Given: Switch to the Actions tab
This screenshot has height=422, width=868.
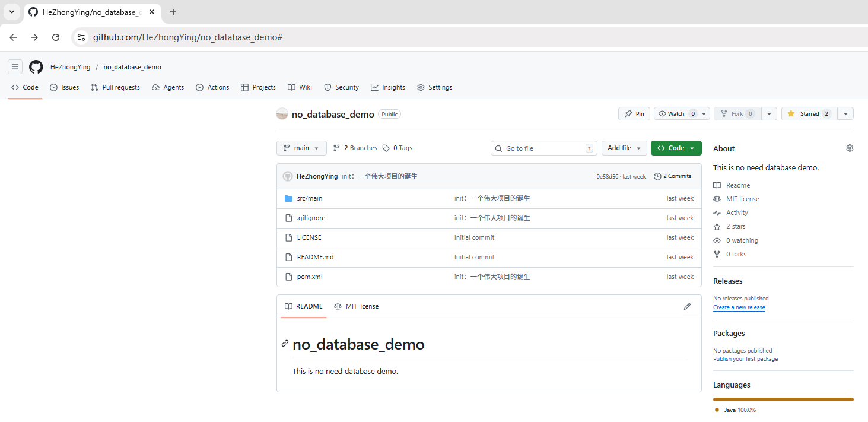Looking at the screenshot, I should point(212,87).
